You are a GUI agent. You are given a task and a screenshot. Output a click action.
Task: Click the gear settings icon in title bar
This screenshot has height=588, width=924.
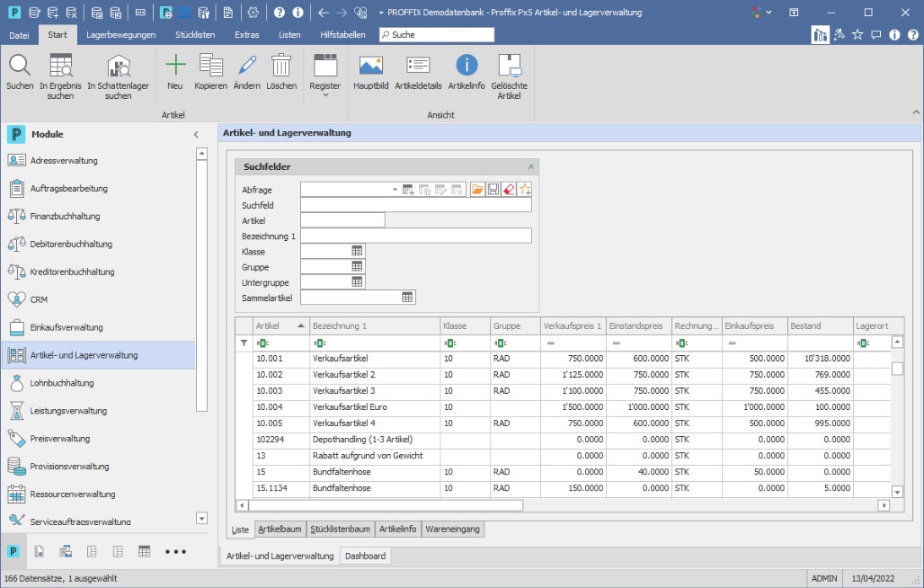pos(253,13)
